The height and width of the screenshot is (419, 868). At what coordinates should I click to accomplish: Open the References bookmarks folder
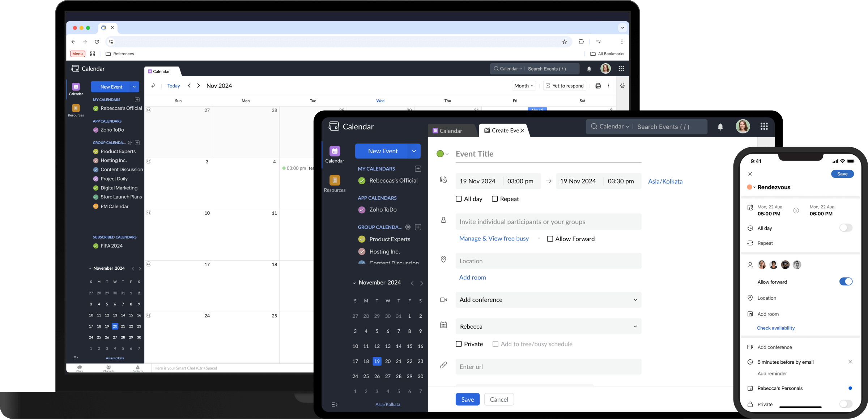120,54
